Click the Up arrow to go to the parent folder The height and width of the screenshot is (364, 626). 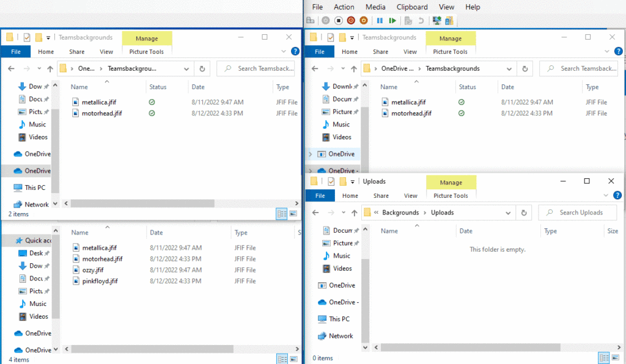353,212
